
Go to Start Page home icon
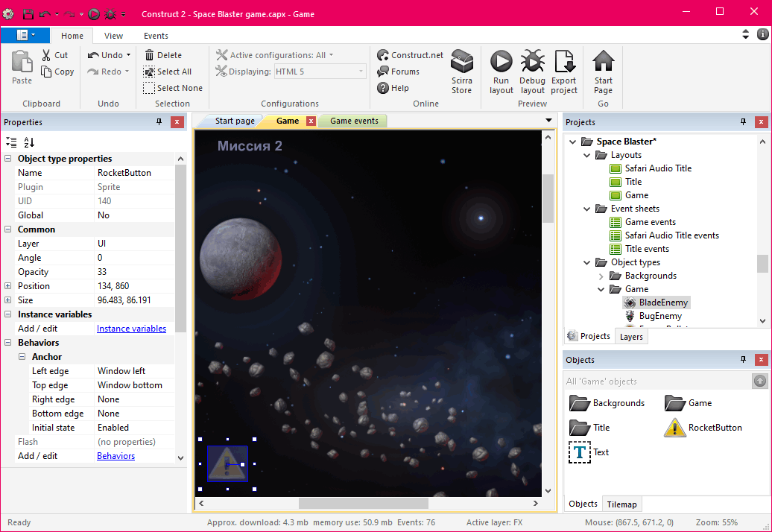pyautogui.click(x=603, y=62)
